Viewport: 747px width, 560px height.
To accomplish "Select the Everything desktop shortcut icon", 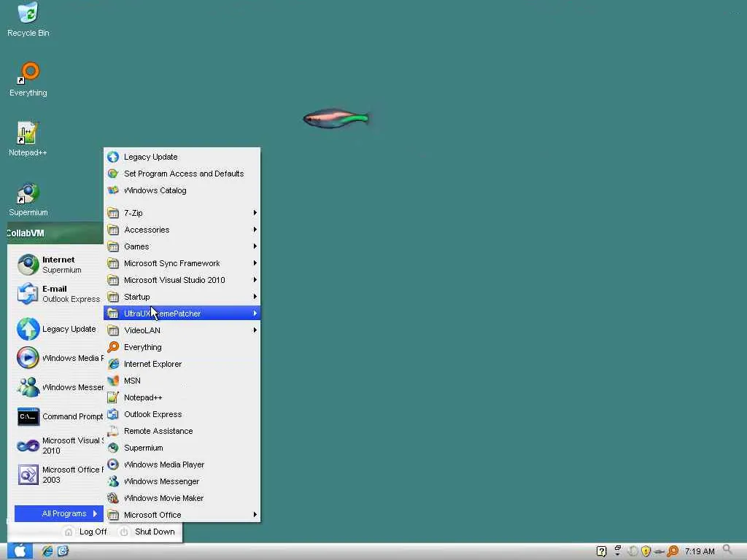I will [28, 79].
